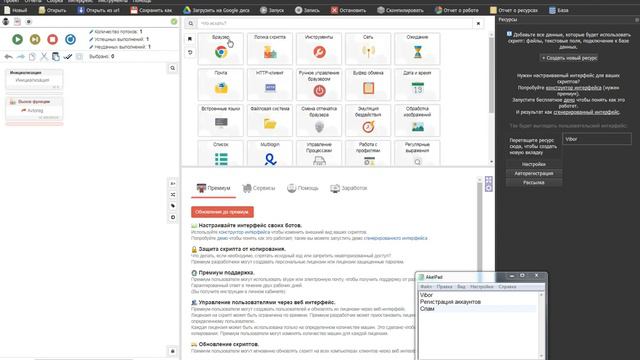Click the undo arrow in scenario toolbar
This screenshot has width=640, height=360.
pyautogui.click(x=8, y=56)
